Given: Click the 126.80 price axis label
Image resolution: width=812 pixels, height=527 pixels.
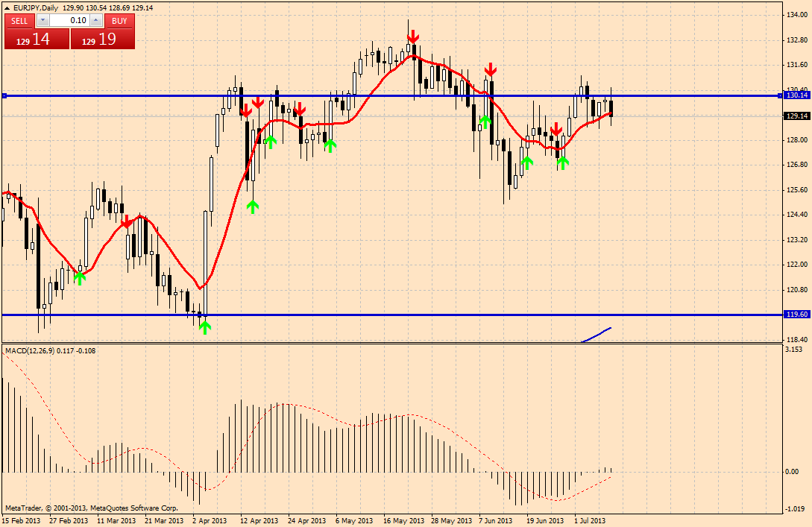Looking at the screenshot, I should pos(797,165).
